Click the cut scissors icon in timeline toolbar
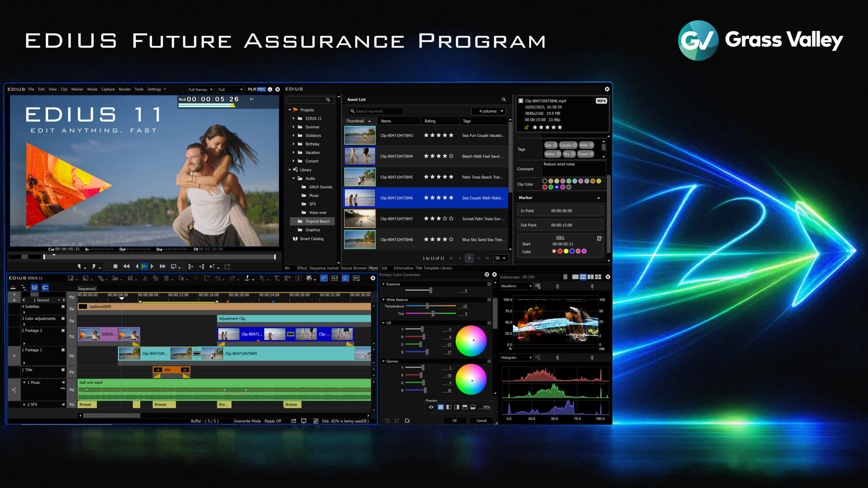Viewport: 868px width, 488px height. 145,278
